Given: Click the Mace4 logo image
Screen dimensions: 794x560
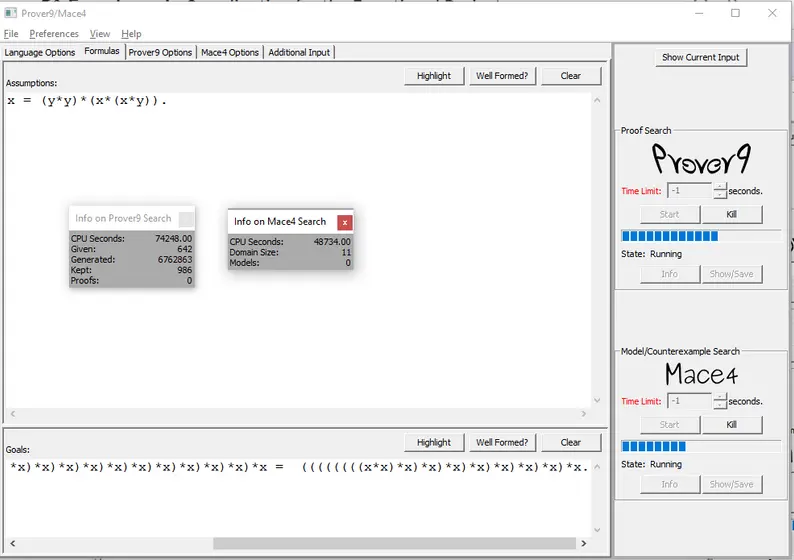Looking at the screenshot, I should pos(701,375).
